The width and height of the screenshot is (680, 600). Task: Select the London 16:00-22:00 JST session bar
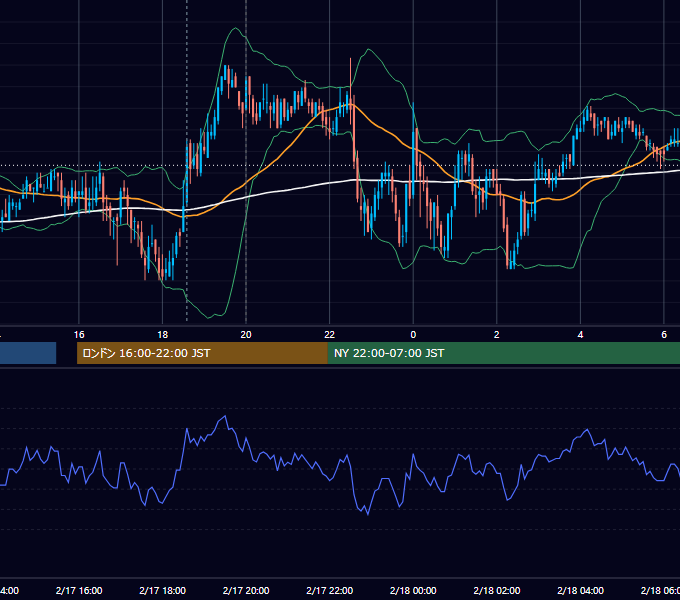pos(202,353)
